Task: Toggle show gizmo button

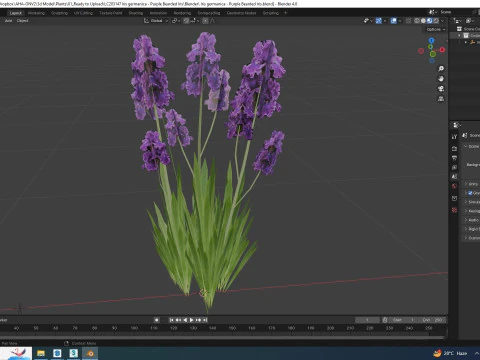Action: pos(379,21)
